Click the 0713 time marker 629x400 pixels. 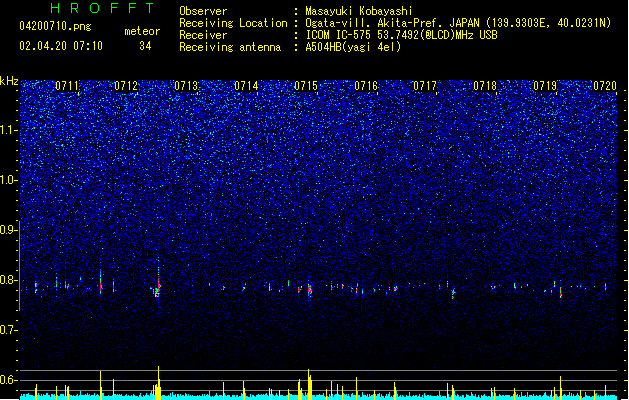click(186, 86)
